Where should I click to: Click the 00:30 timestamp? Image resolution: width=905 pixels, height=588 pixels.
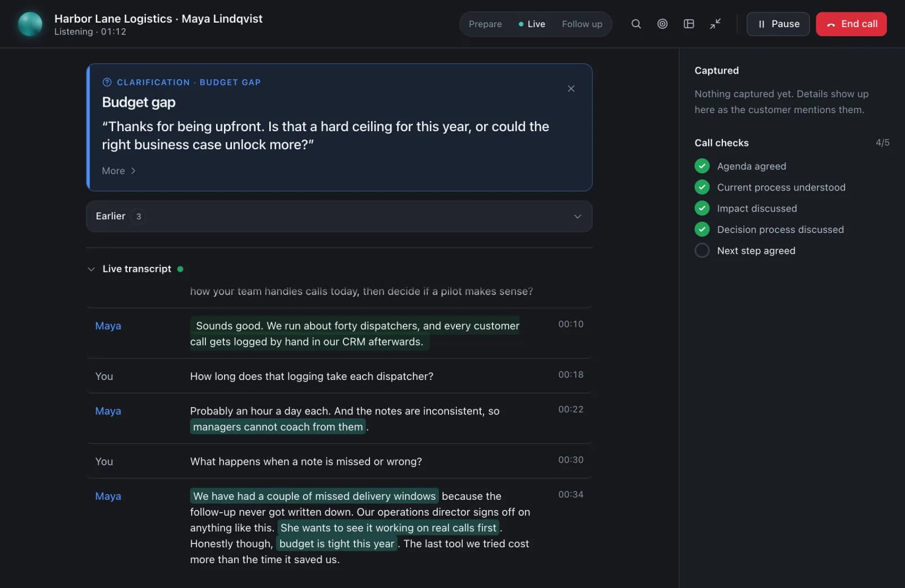571,460
